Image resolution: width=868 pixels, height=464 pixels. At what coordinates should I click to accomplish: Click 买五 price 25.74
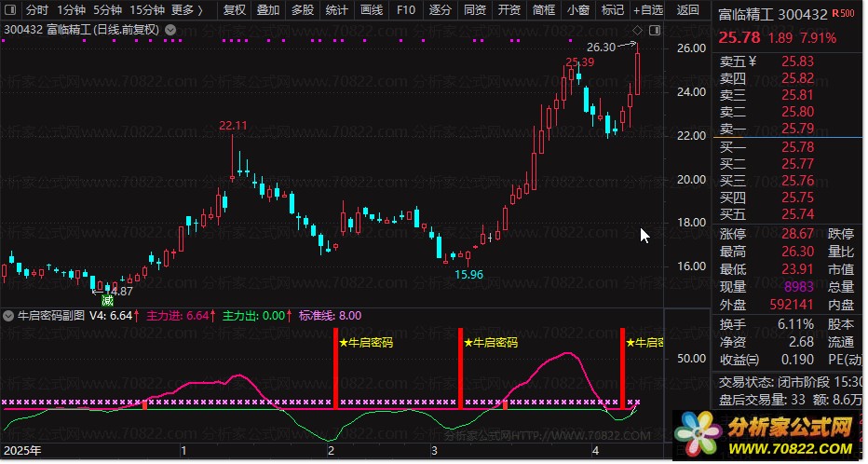tap(798, 214)
